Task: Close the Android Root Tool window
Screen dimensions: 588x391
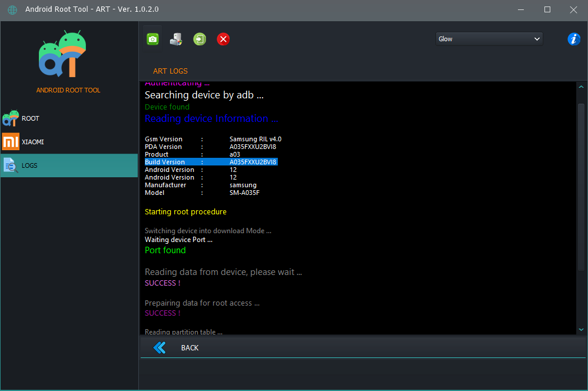Action: tap(573, 10)
